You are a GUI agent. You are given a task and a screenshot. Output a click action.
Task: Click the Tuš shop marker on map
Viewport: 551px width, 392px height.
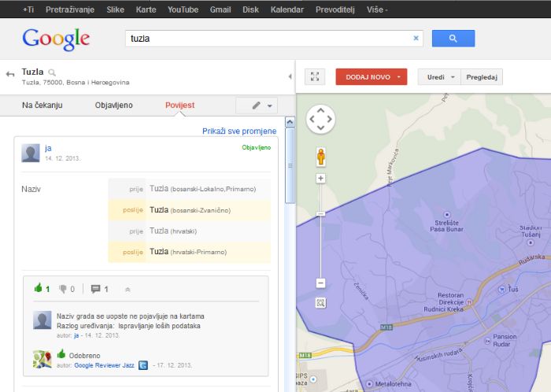(x=501, y=289)
